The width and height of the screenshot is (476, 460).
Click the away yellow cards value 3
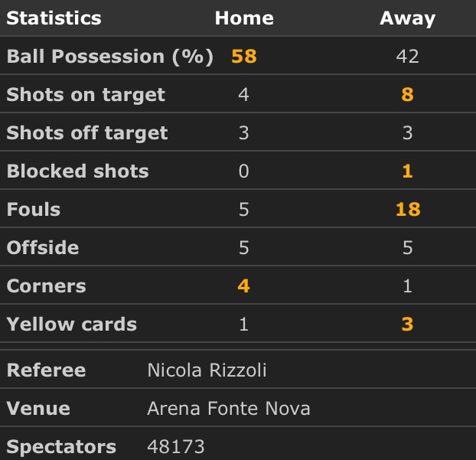407,325
